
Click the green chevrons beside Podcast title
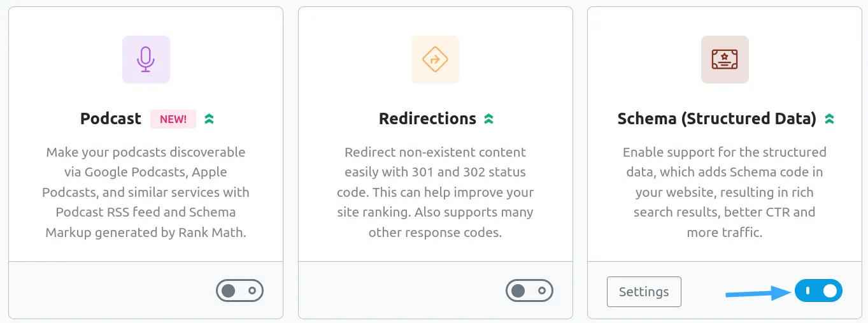pos(209,119)
